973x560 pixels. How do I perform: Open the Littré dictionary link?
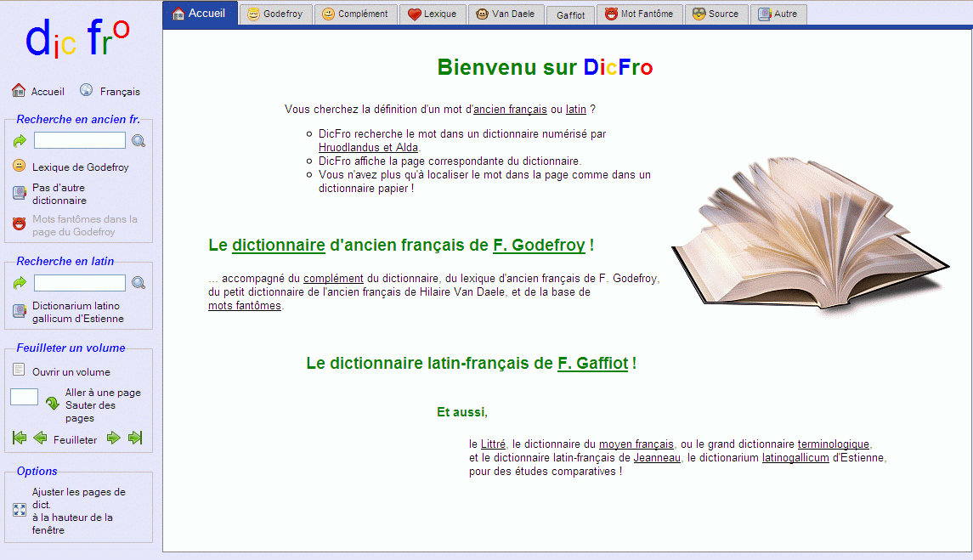point(493,444)
